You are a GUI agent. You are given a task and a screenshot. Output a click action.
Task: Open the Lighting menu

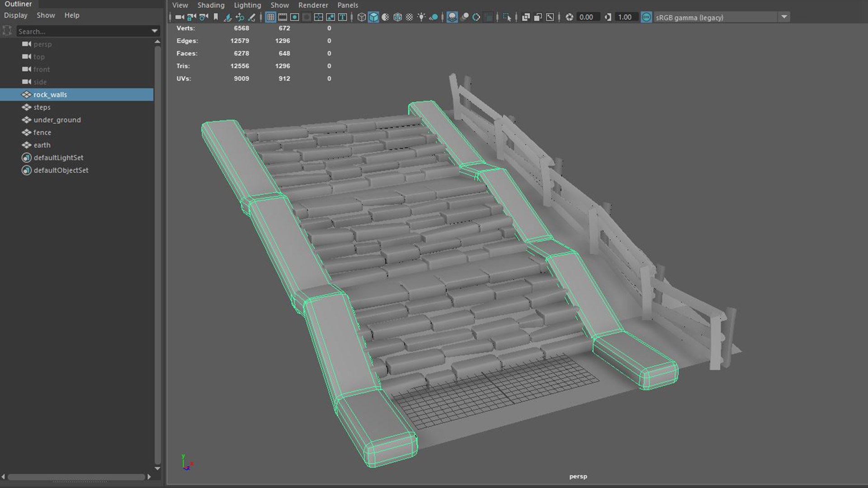247,5
